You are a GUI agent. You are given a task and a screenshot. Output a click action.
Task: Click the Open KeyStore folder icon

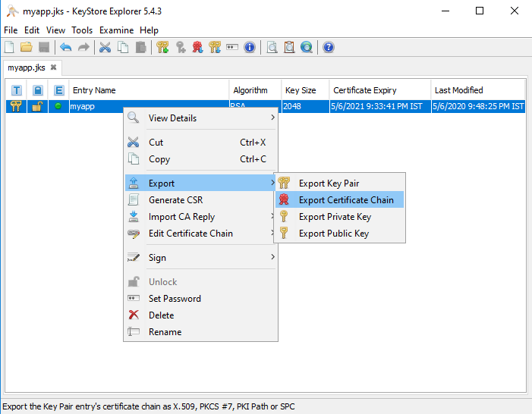tap(27, 47)
